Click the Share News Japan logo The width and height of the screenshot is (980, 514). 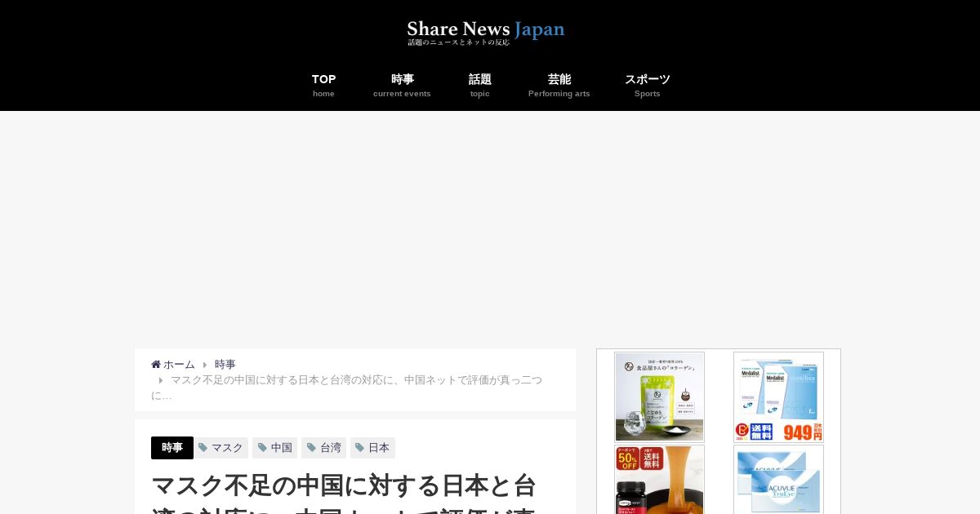click(x=486, y=33)
